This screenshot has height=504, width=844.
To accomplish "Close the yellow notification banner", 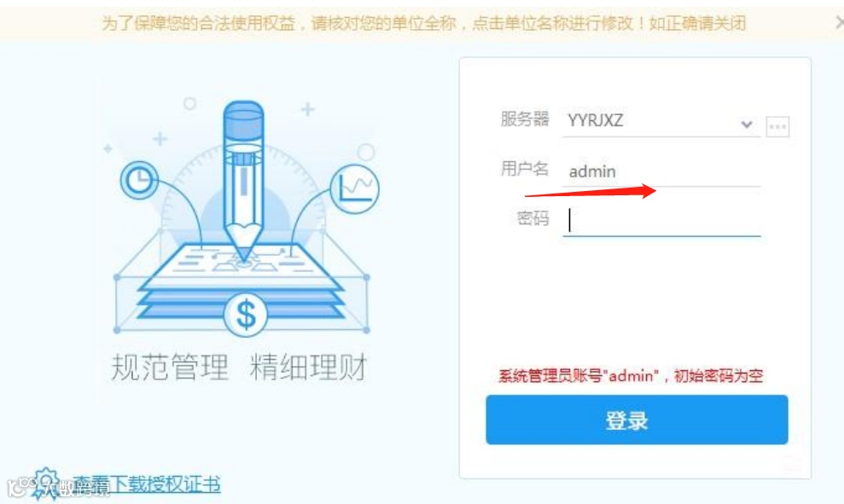I will (x=839, y=22).
